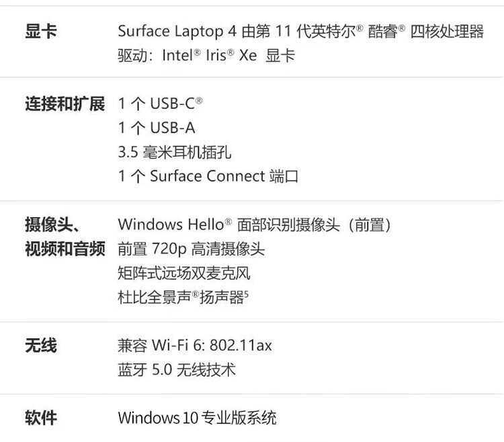The height and width of the screenshot is (442, 504).
Task: Click the 连接和扩展 heading
Action: pyautogui.click(x=65, y=104)
